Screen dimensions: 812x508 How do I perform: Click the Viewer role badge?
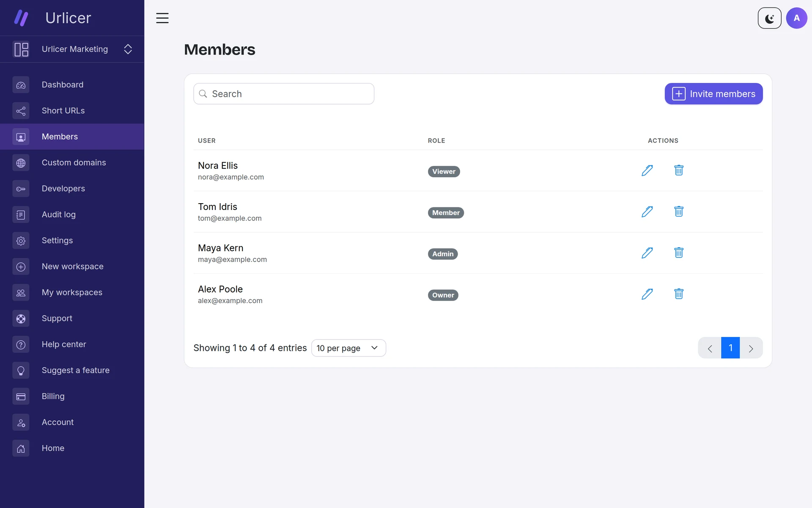pyautogui.click(x=444, y=171)
